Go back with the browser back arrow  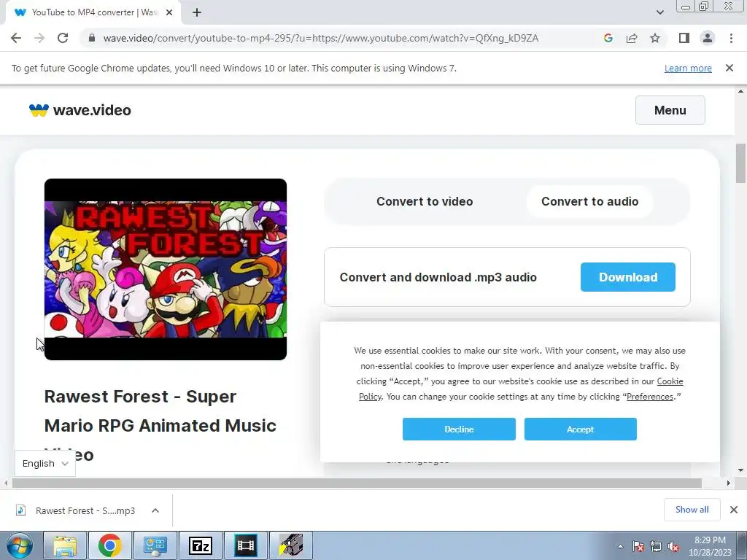(16, 38)
